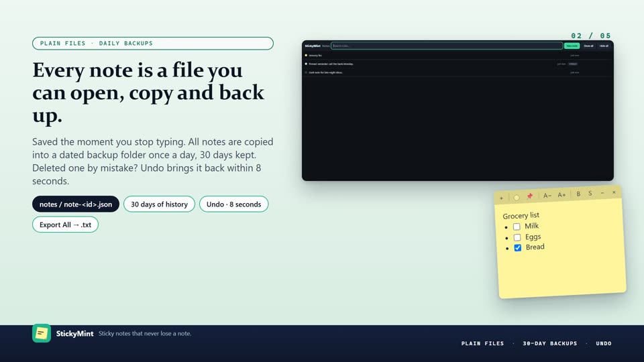The height and width of the screenshot is (362, 644).
Task: Click the '02 / 05' slide counter
Action: tap(591, 36)
